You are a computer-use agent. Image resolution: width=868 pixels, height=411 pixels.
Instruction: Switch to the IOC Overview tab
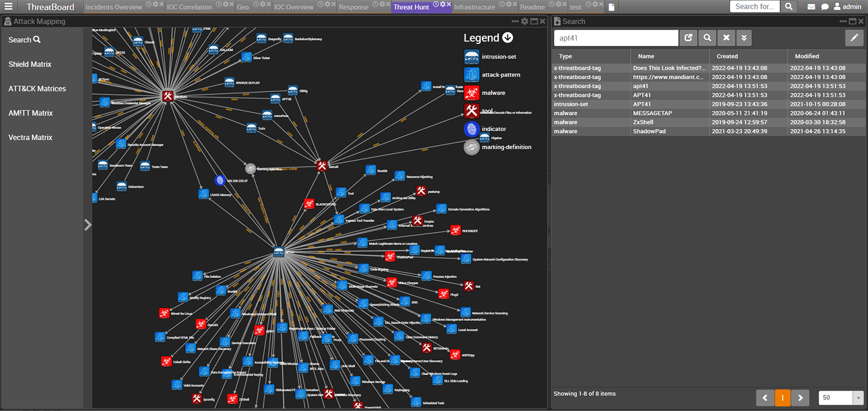(x=293, y=8)
